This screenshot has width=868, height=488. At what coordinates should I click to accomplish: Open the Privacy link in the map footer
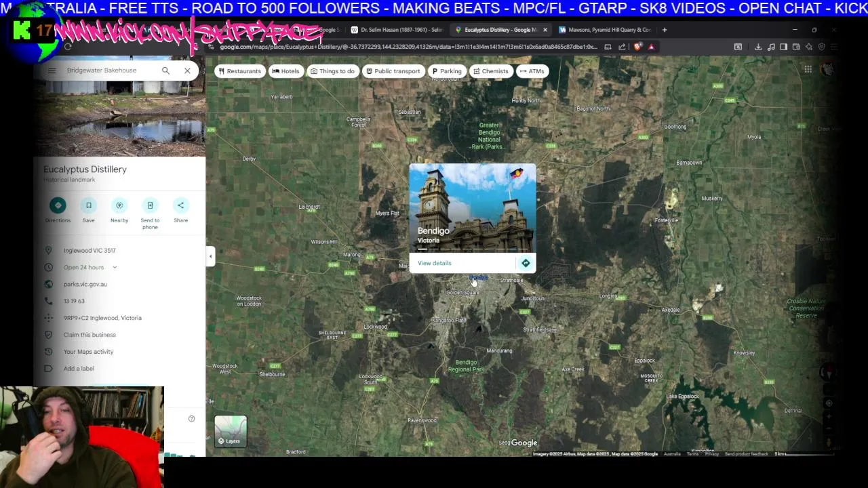pyautogui.click(x=712, y=454)
